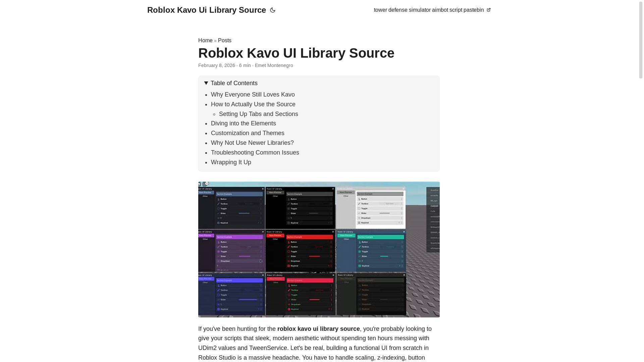Jump to How to Actually Use the Source
Screen dimensions: 644x362
click(253, 104)
